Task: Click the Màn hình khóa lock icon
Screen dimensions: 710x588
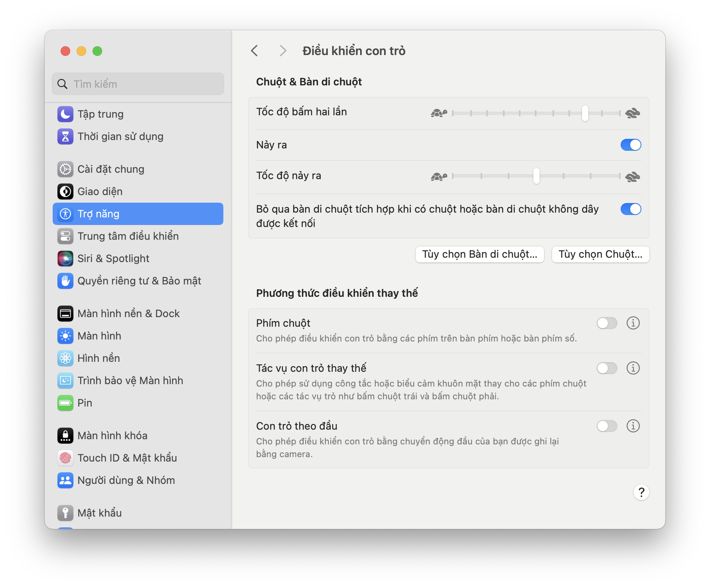Action: click(x=65, y=436)
